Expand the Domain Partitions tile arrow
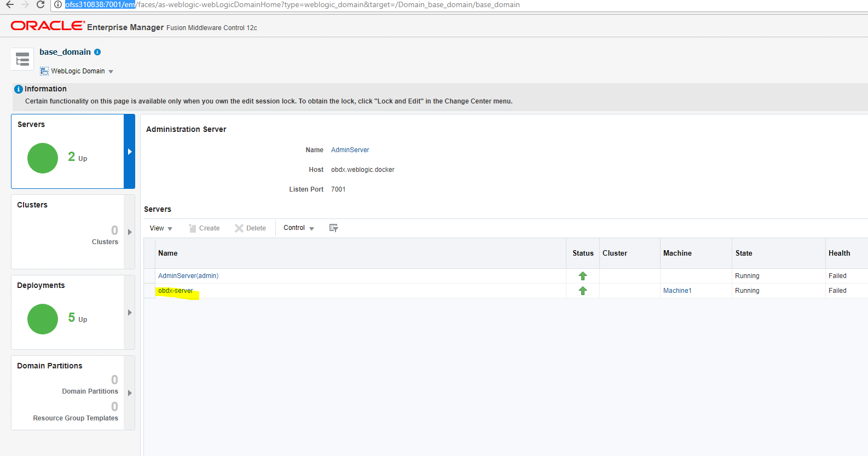This screenshot has width=868, height=456. pos(130,393)
